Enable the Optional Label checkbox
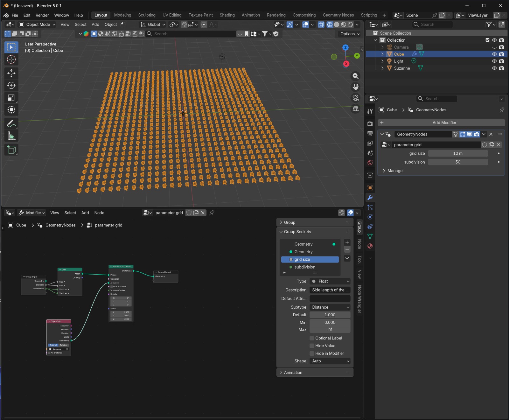Image resolution: width=509 pixels, height=420 pixels. coord(312,338)
